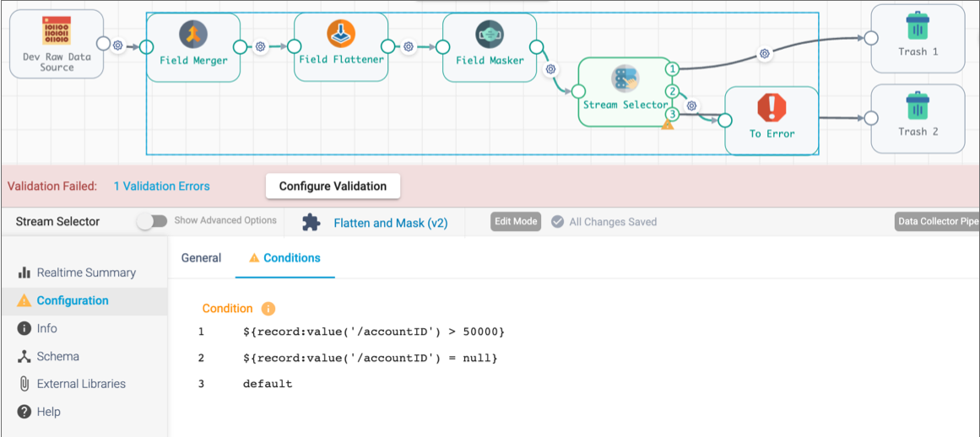Image resolution: width=980 pixels, height=437 pixels.
Task: Click the To Error stage icon
Action: [772, 108]
